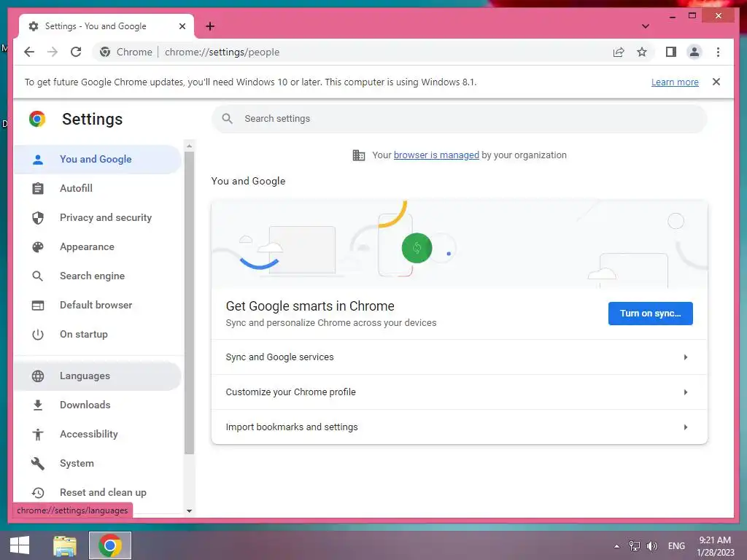Click the Chrome logo beside Settings
Viewport: 747px width, 560px height.
coord(37,119)
